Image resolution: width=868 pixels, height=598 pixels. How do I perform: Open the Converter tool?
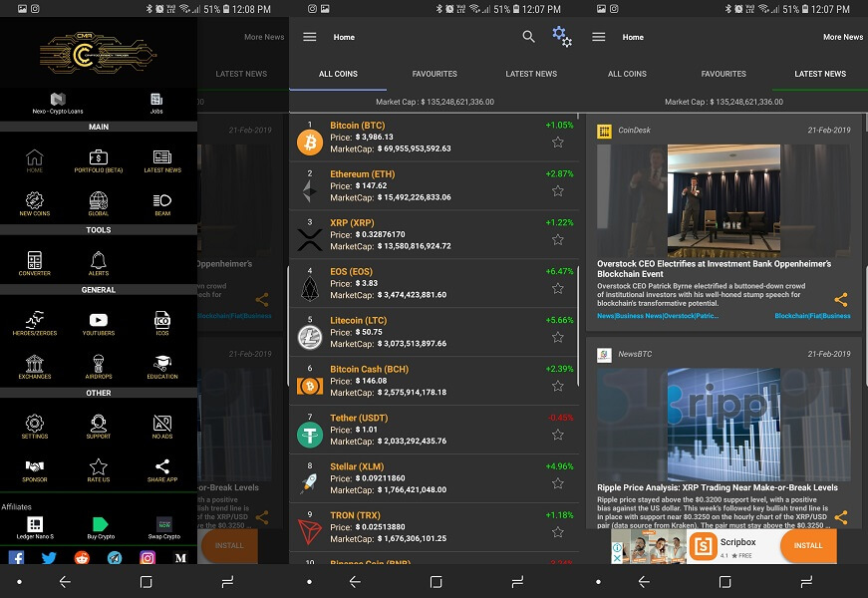pyautogui.click(x=35, y=263)
